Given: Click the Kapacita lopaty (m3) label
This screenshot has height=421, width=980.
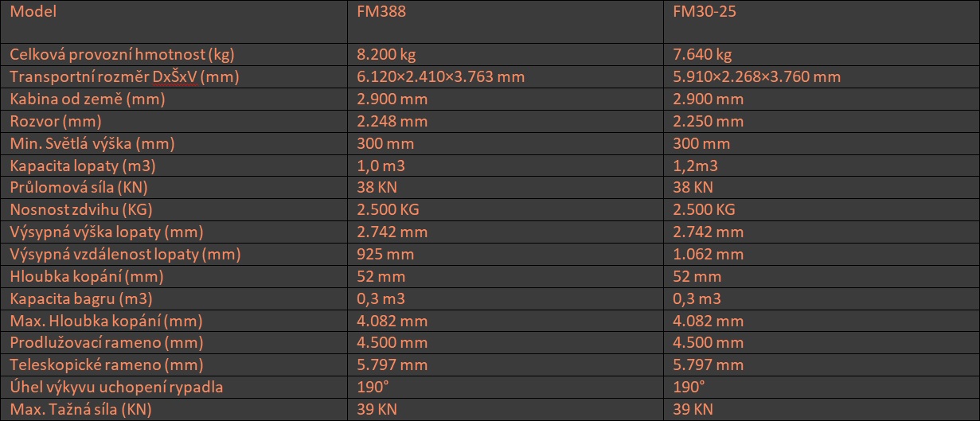Looking at the screenshot, I should [82, 166].
